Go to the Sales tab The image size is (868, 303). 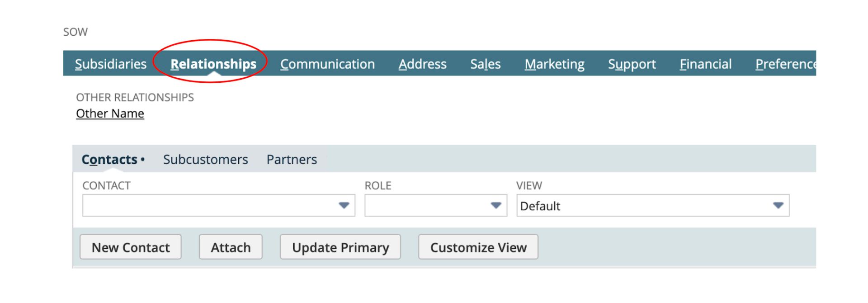(x=485, y=64)
